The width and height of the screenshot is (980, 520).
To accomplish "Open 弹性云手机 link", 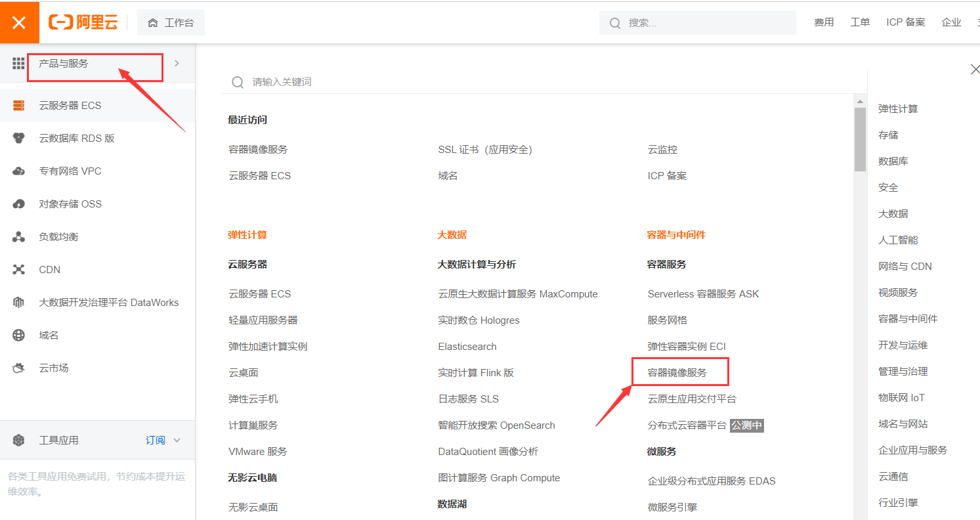I will pos(253,399).
